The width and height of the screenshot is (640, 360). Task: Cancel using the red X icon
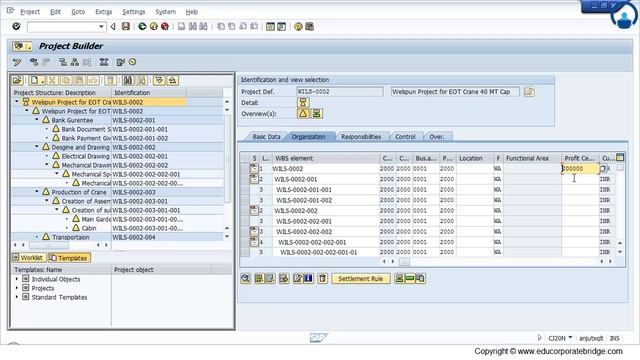coord(165,27)
